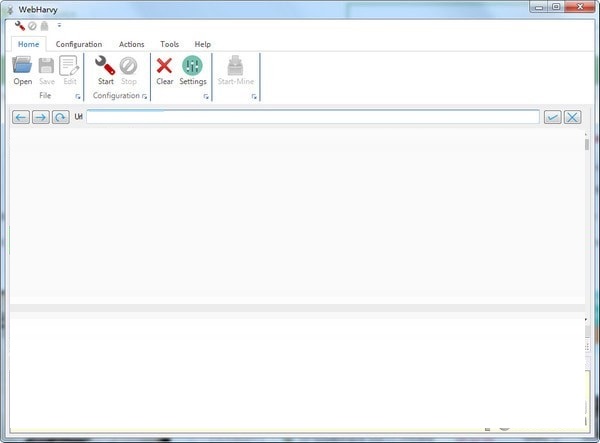Go forward with the right arrow button
The width and height of the screenshot is (600, 443).
pyautogui.click(x=41, y=117)
